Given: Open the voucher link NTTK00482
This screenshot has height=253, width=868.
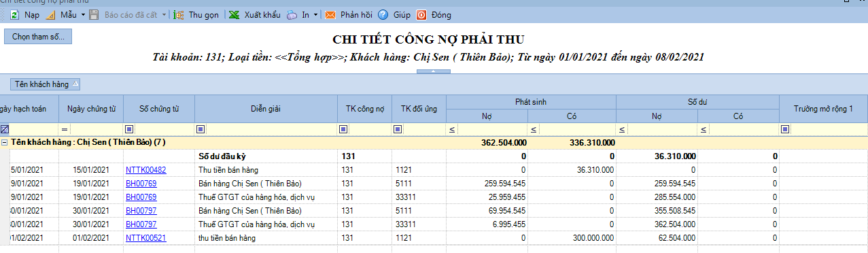Looking at the screenshot, I should click(x=146, y=169).
